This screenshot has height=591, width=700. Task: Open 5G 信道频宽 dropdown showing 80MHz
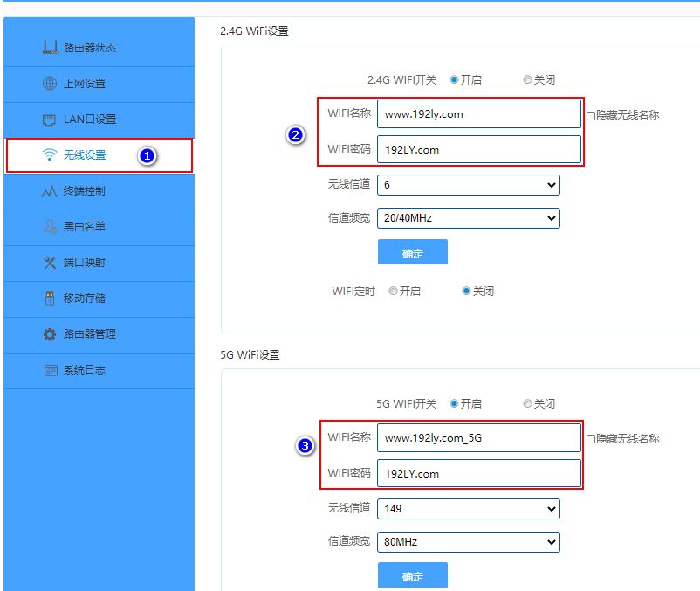469,542
